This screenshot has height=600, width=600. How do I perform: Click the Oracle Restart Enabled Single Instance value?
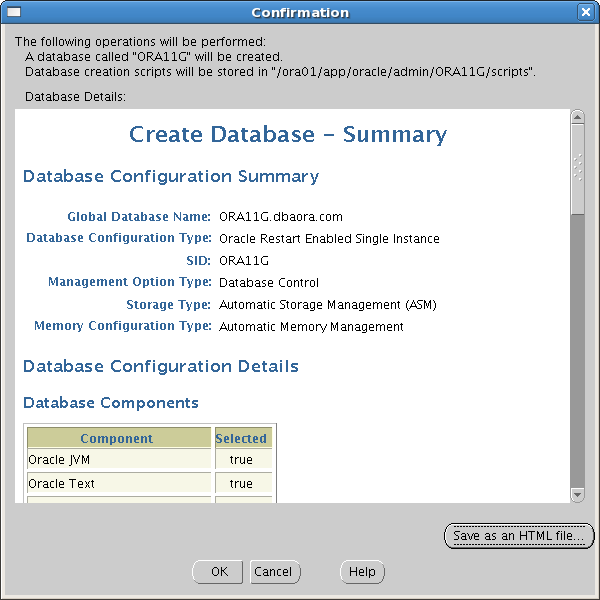point(329,239)
